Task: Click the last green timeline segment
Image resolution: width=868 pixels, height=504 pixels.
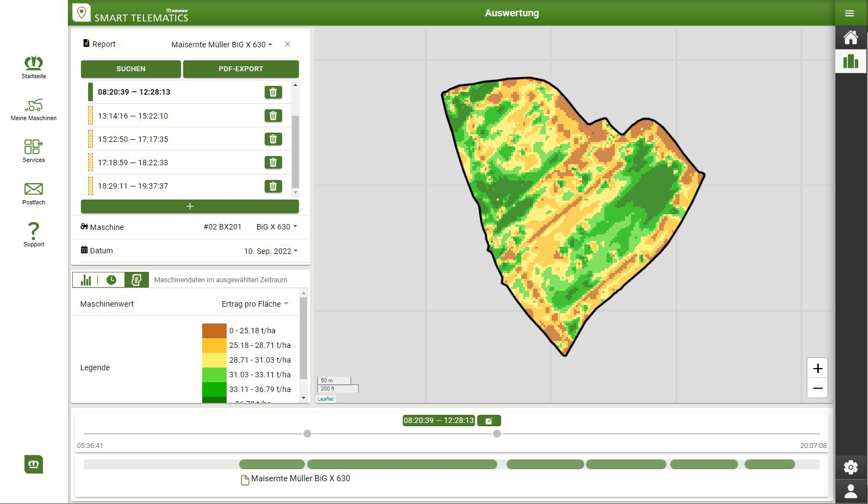Action: [770, 464]
